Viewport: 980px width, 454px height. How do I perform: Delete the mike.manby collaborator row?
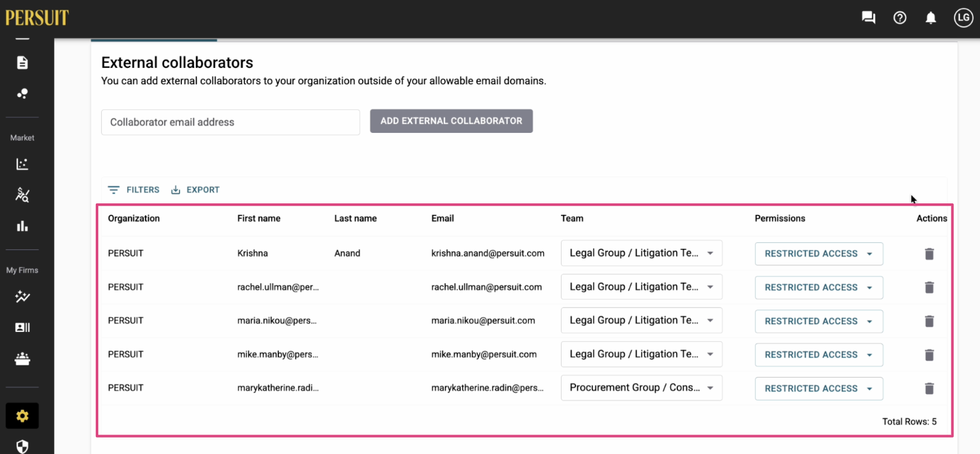[x=929, y=354]
